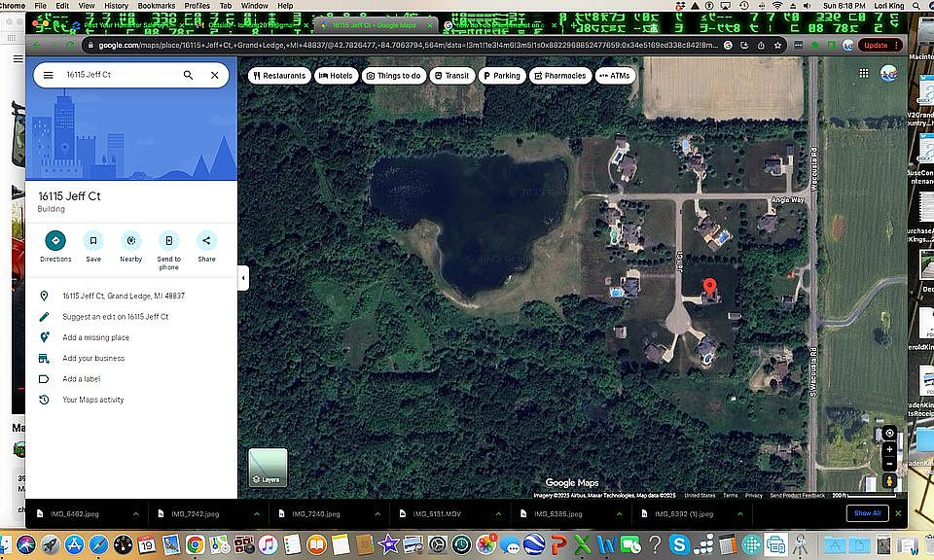Click the search magnifier icon

(188, 75)
